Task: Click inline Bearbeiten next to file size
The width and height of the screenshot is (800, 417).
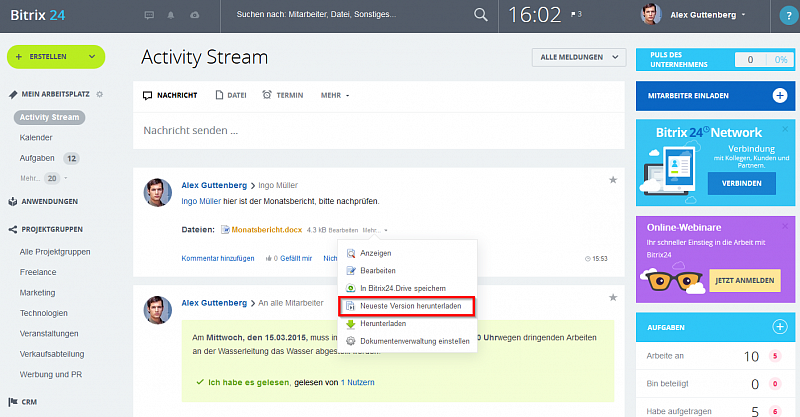Action: pyautogui.click(x=343, y=230)
